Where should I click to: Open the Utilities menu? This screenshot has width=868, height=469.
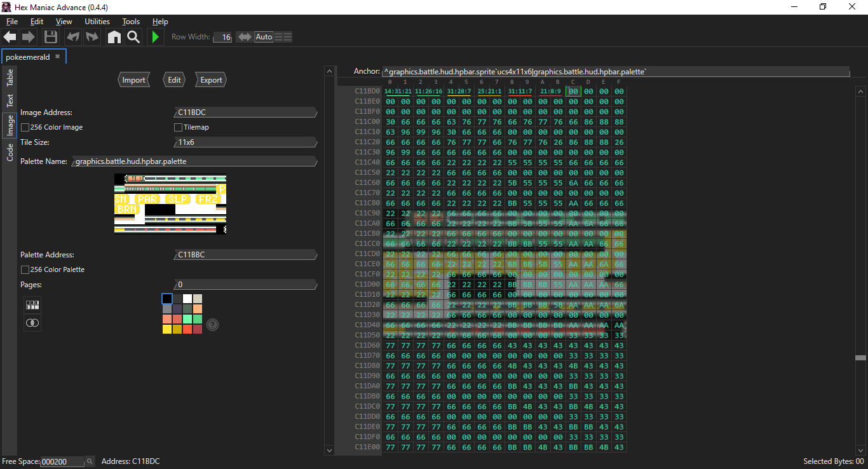pos(97,22)
